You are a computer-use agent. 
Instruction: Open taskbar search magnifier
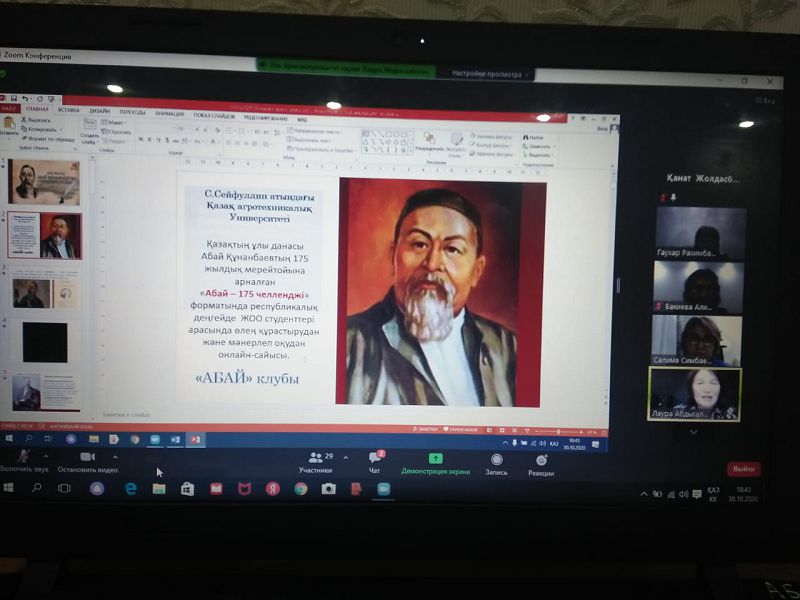(x=36, y=488)
